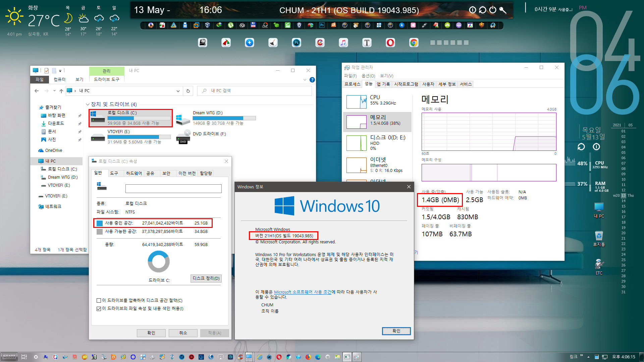Open the recent locations dropdown arrow
This screenshot has width=644, height=362.
pos(54,91)
